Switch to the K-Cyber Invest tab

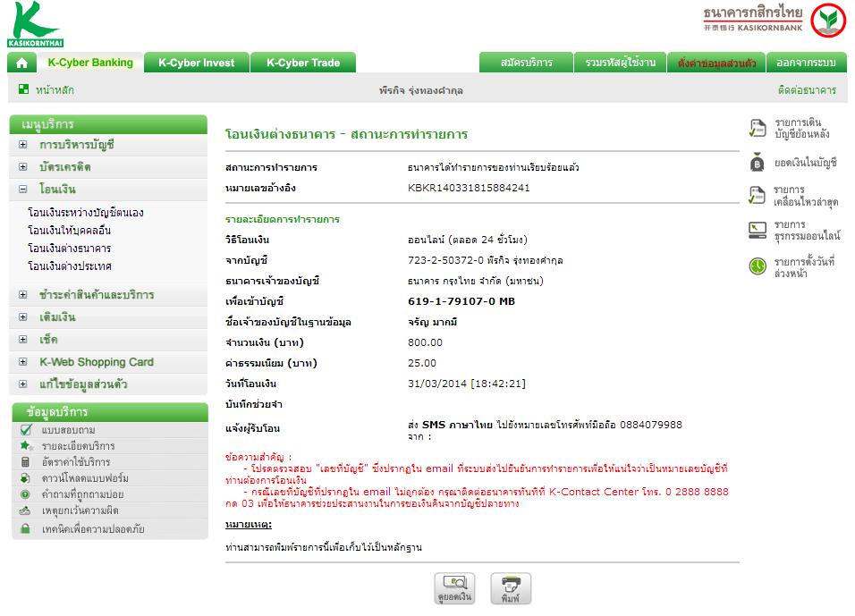click(x=196, y=63)
